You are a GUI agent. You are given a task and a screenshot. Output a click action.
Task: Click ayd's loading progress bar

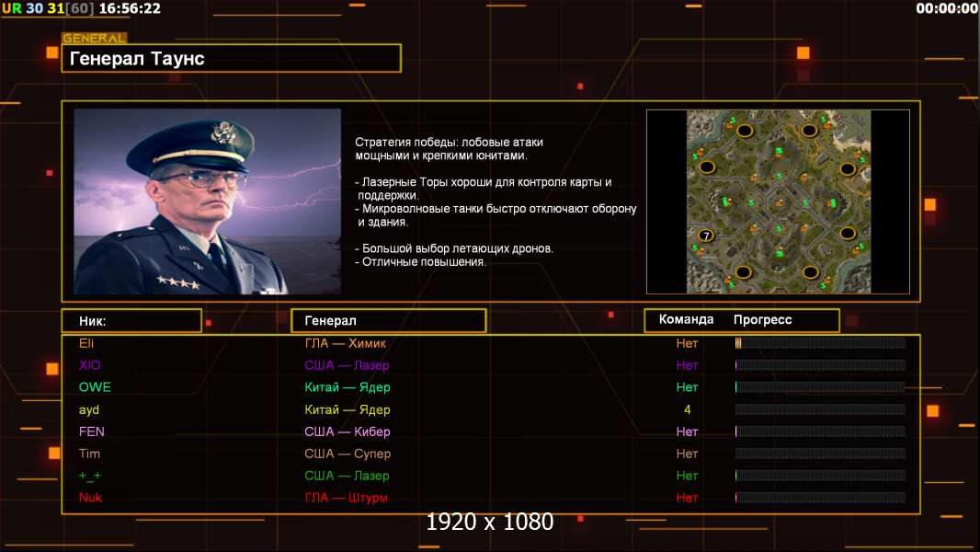(x=820, y=409)
